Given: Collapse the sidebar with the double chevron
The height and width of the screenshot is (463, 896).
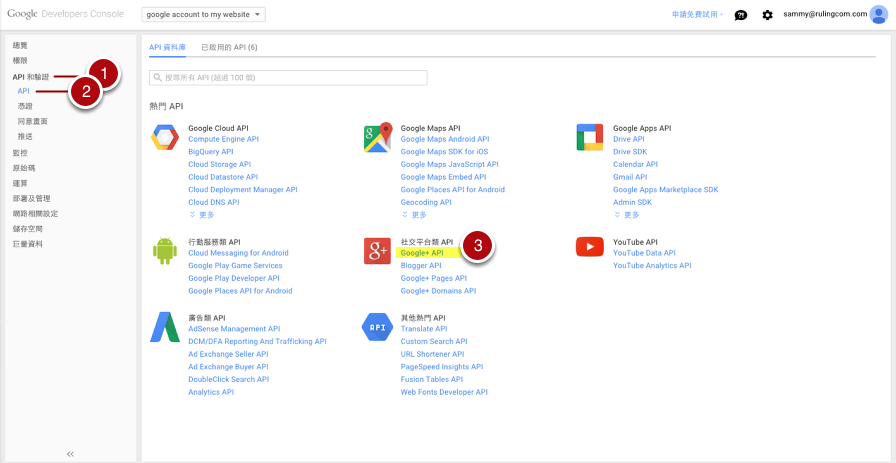Looking at the screenshot, I should pos(70,454).
